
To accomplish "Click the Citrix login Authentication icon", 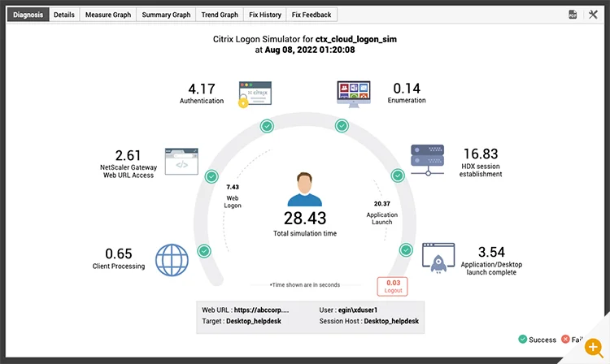I will [255, 94].
